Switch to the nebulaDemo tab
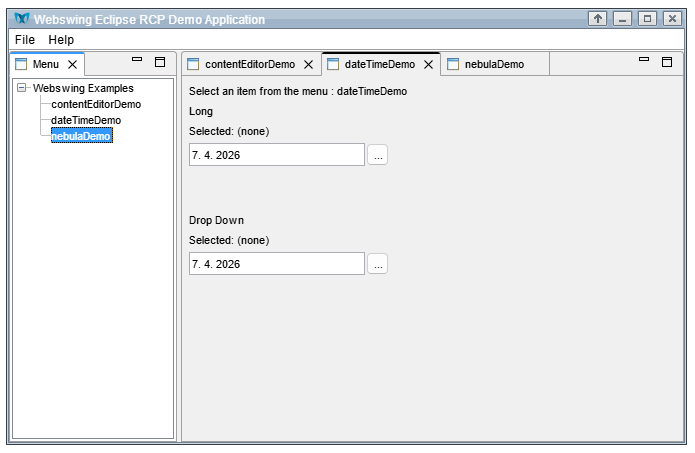Screen dimensions: 695x453 (493, 64)
